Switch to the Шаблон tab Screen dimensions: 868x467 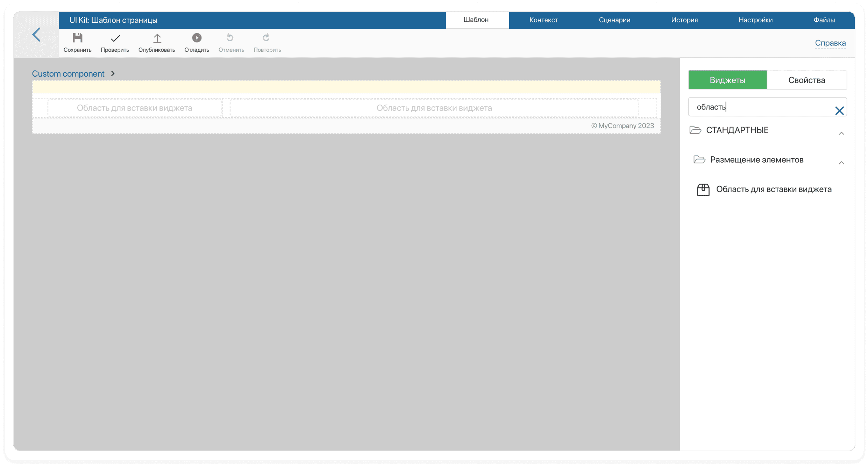tap(477, 20)
